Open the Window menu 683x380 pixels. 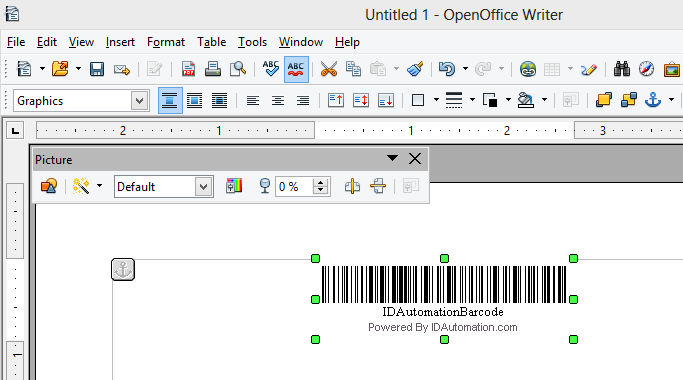[x=301, y=42]
